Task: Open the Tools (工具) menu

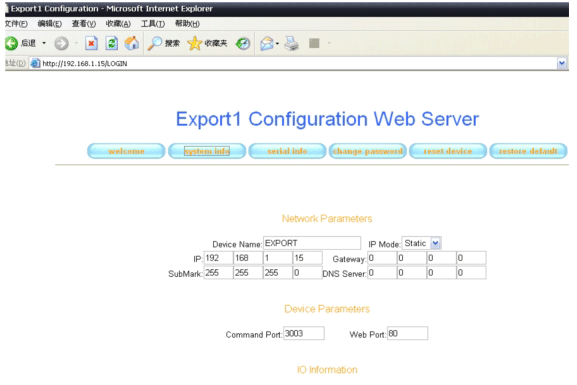Action: 152,24
